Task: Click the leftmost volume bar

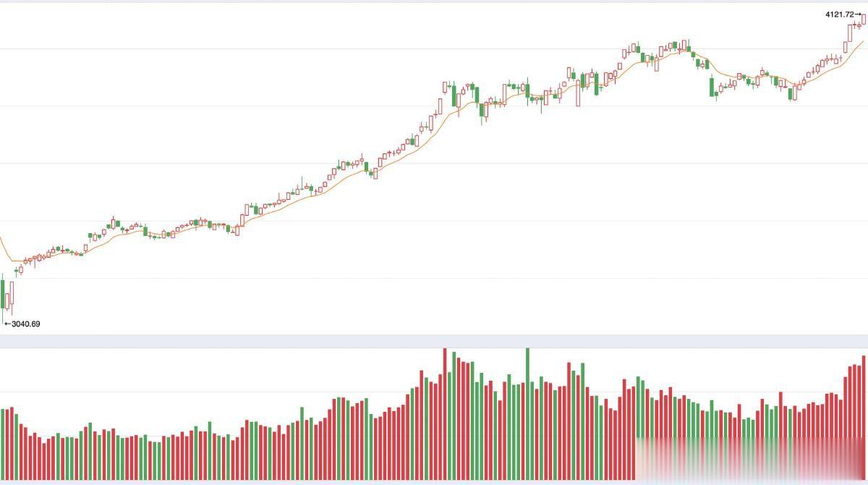Action: [2, 443]
